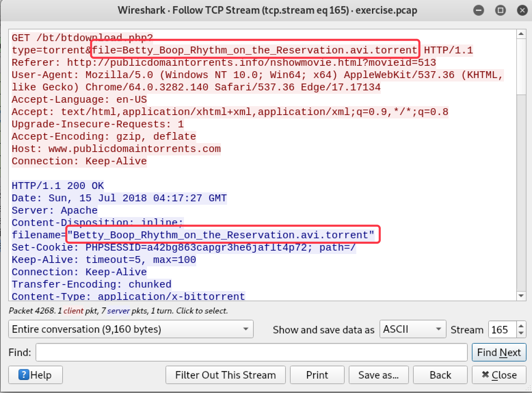Click the 'Accept: text/html' header line
The image size is (532, 393).
tap(230, 112)
